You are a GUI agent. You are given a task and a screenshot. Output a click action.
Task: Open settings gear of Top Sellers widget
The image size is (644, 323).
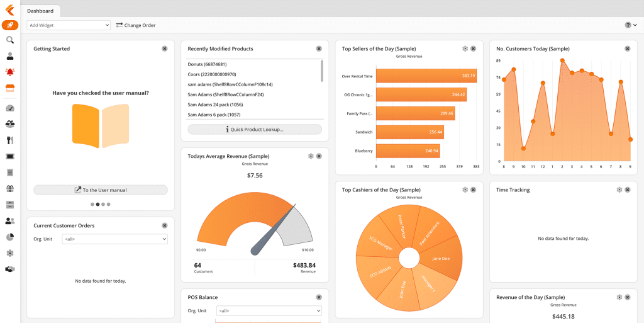coord(465,48)
